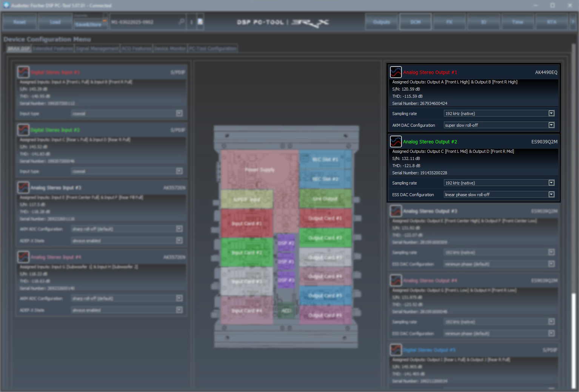Click the Digital Stereo Input #1 graph icon
579x392 pixels.
click(x=23, y=72)
